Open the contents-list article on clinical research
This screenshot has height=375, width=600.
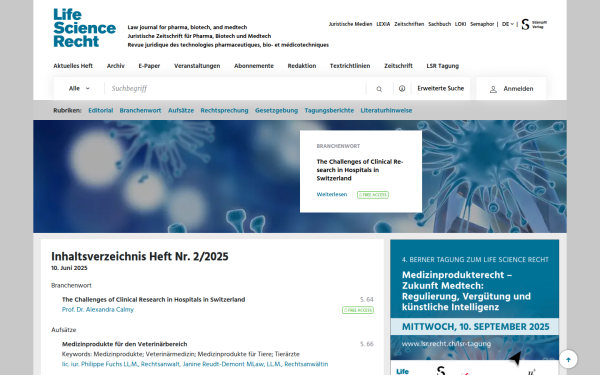coord(153,299)
